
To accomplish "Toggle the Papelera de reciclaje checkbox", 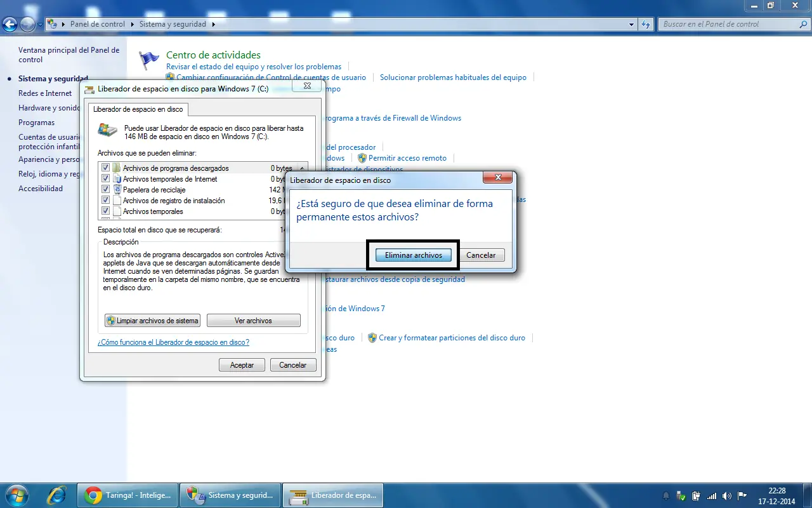I will 106,190.
